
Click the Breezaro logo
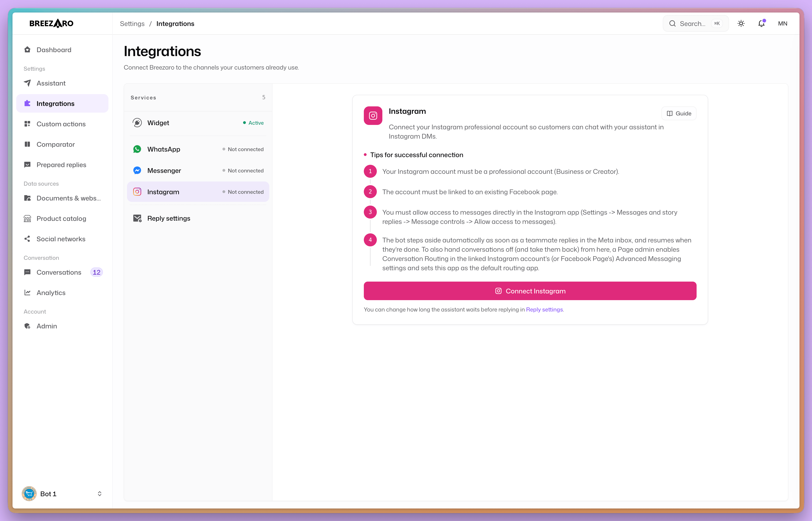pyautogui.click(x=51, y=23)
